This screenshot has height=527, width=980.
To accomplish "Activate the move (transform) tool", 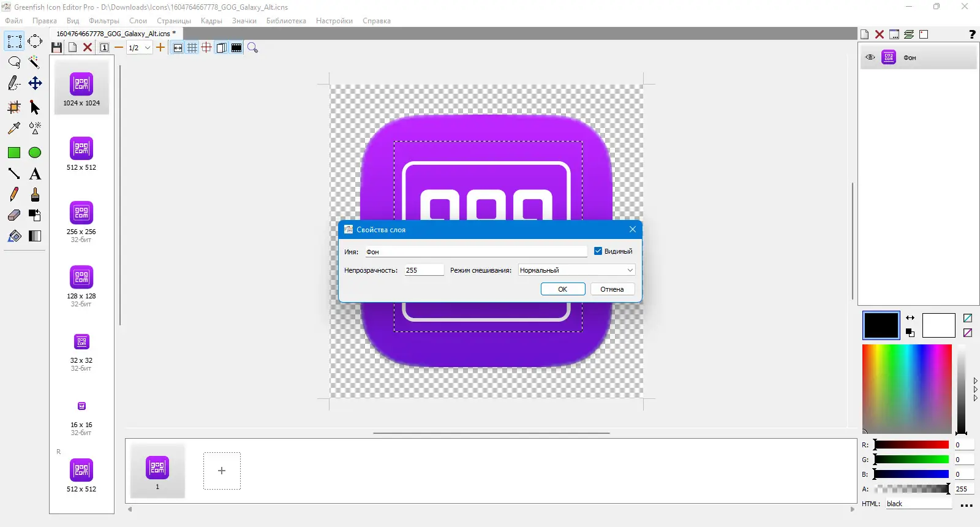I will [x=35, y=83].
